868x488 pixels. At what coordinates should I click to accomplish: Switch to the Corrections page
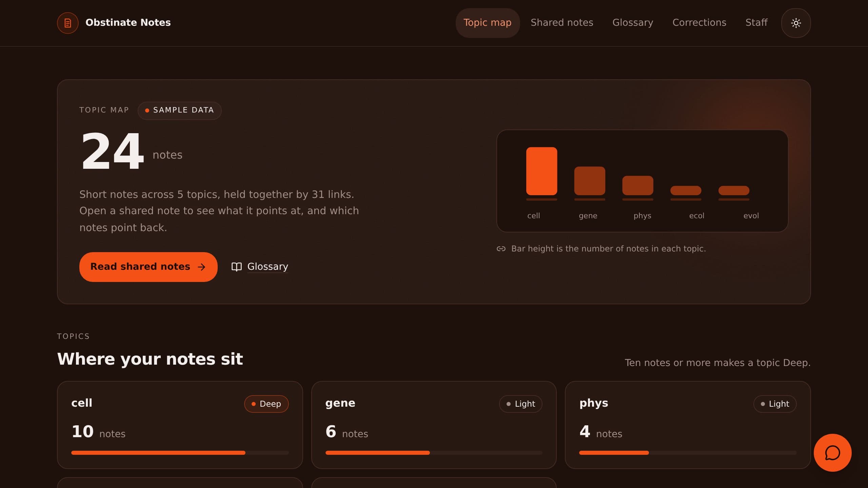point(699,23)
